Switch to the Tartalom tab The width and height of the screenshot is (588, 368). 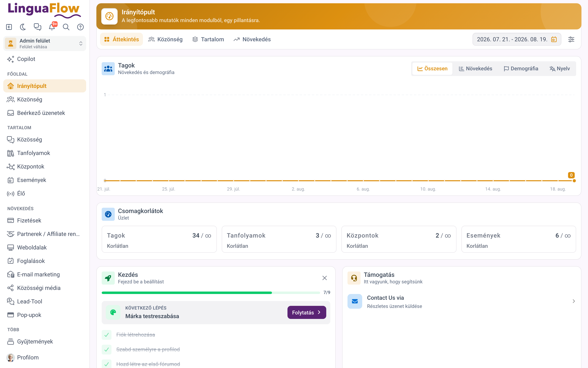click(208, 39)
